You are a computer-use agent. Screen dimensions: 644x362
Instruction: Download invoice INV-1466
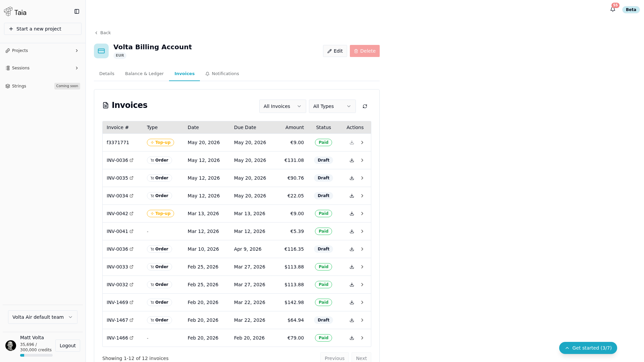tap(352, 338)
